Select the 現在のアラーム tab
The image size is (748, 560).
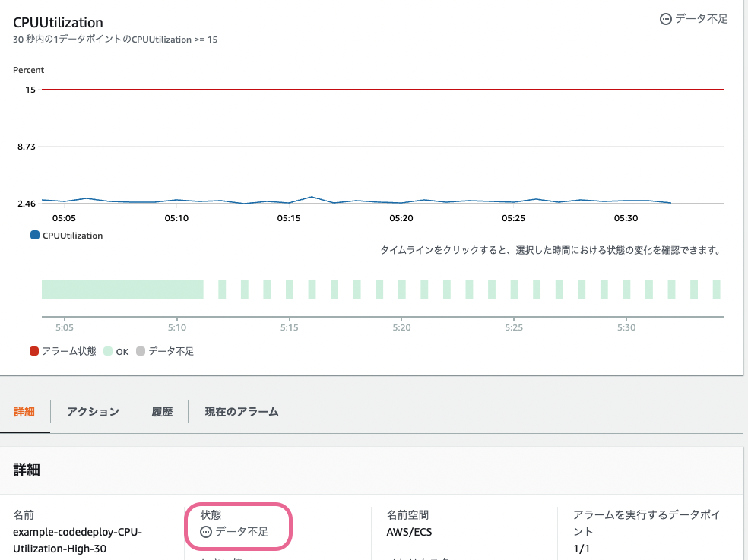(240, 411)
